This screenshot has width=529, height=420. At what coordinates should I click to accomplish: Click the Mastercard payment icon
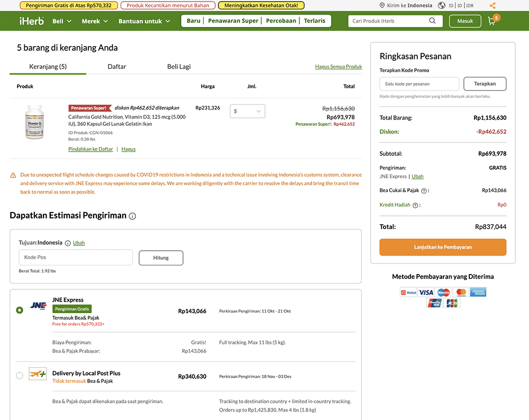tap(461, 293)
